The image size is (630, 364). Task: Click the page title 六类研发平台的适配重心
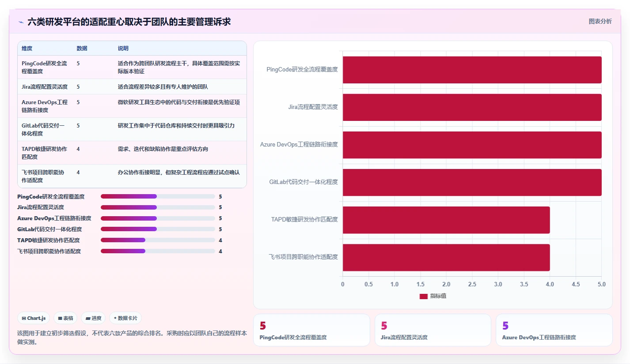click(x=129, y=22)
